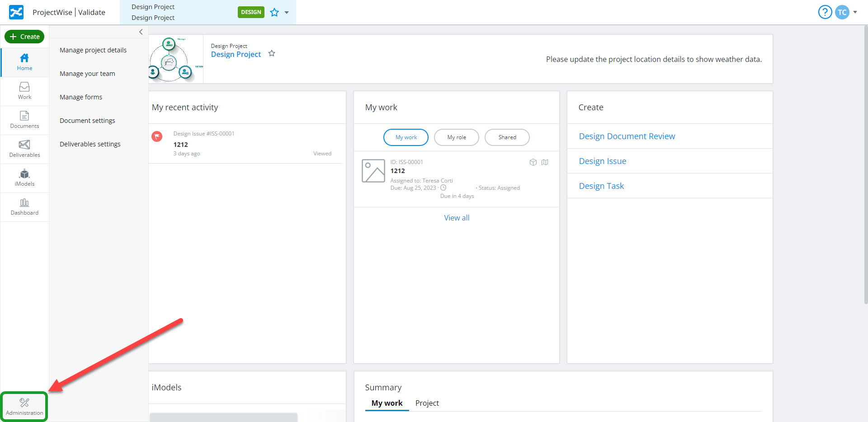Open work item 1212 title
Screen dimensions: 868x422
coord(398,171)
